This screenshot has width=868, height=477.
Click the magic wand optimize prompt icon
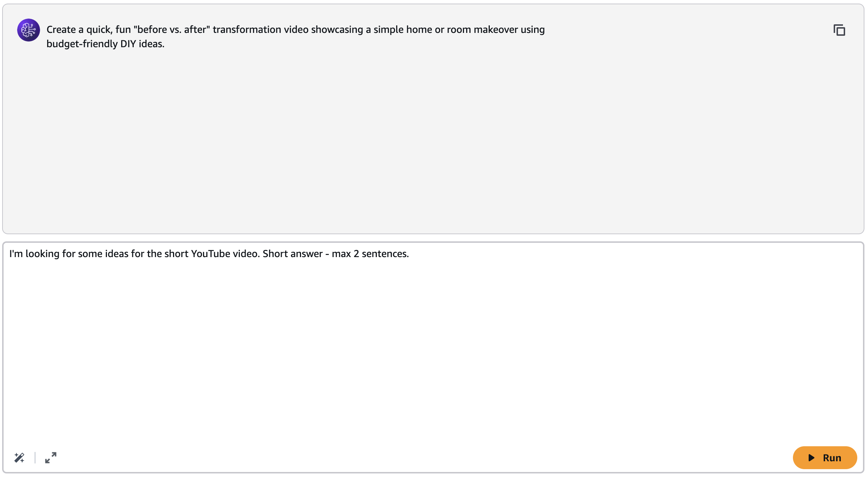[19, 458]
